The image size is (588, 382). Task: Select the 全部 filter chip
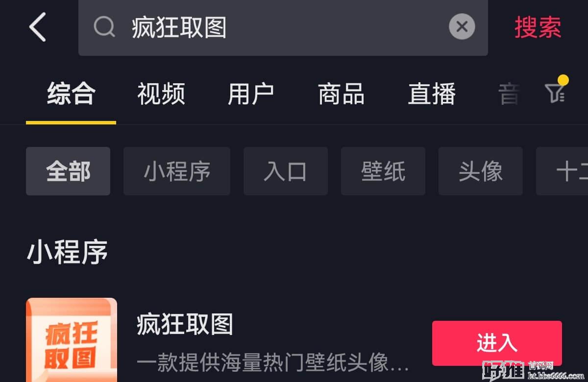point(68,171)
